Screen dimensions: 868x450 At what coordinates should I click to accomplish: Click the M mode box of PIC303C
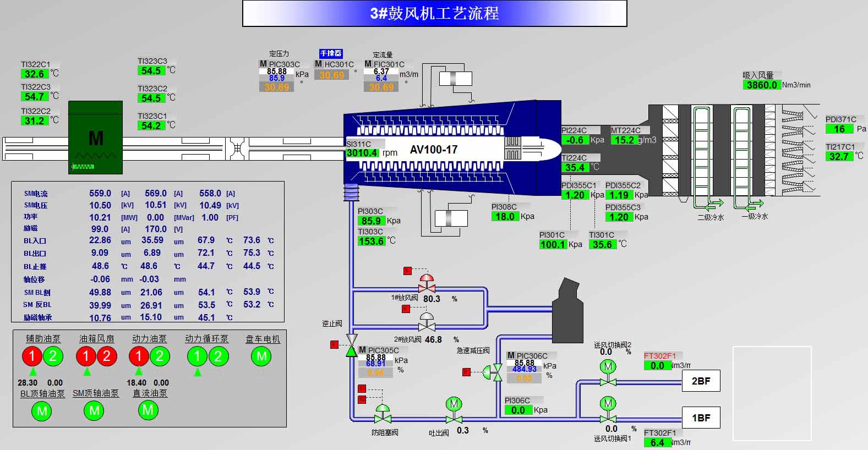pyautogui.click(x=263, y=64)
